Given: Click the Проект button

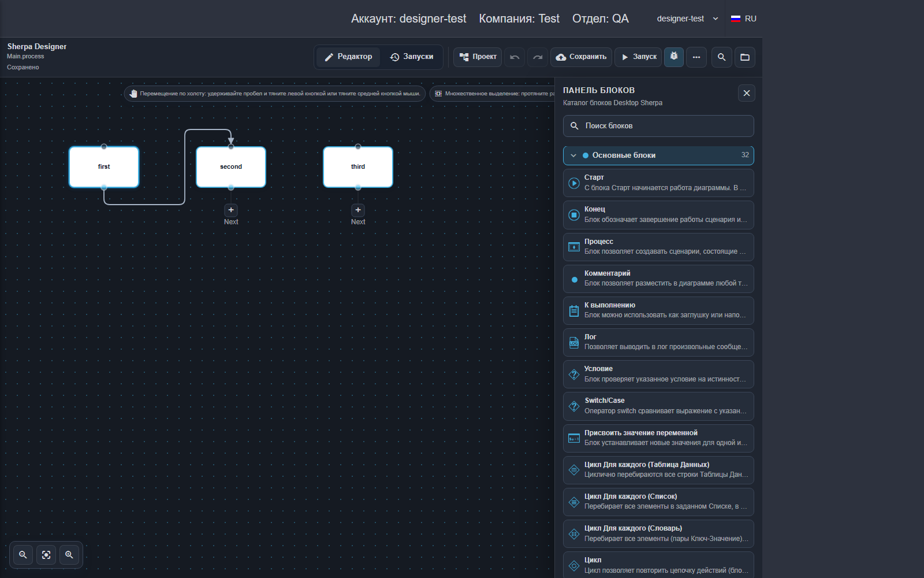Looking at the screenshot, I should point(478,57).
